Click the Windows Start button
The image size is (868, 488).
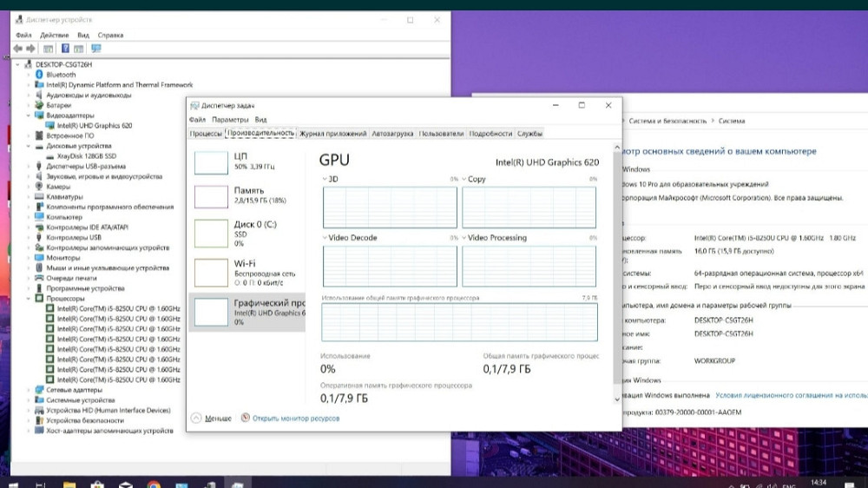coord(14,483)
